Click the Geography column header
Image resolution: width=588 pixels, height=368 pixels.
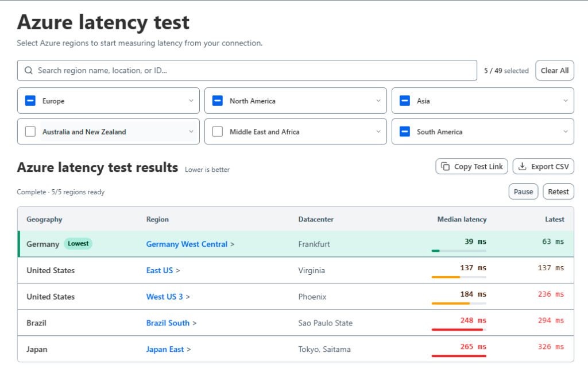[44, 219]
